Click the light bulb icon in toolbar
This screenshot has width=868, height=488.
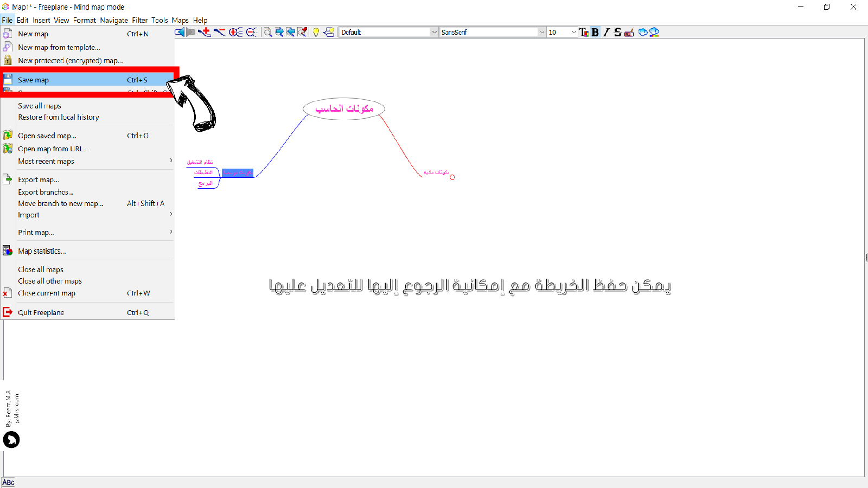(316, 33)
